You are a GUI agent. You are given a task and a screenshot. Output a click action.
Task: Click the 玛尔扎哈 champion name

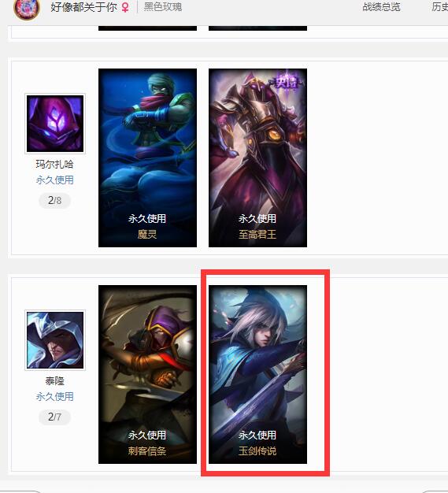click(54, 164)
